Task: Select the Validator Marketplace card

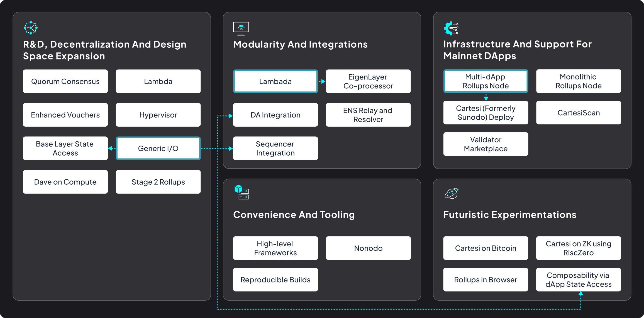Action: coord(486,144)
